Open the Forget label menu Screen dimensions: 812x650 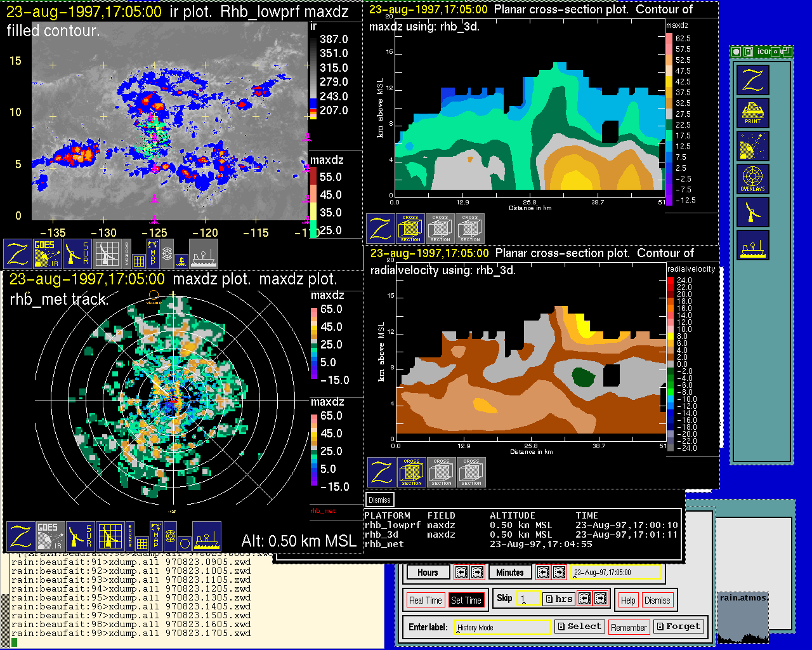pyautogui.click(x=678, y=627)
